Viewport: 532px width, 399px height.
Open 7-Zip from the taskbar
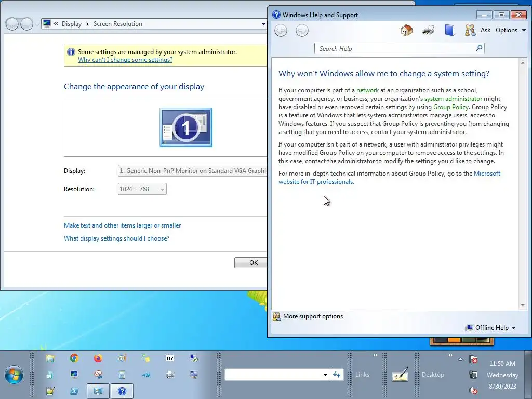click(170, 358)
